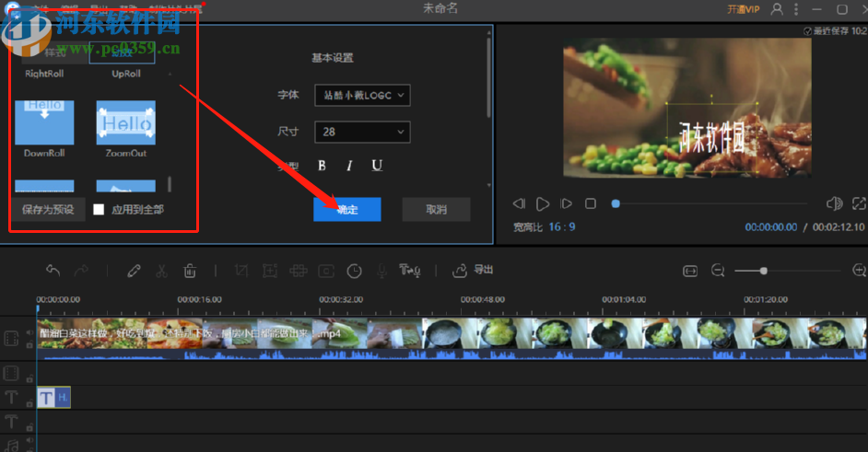The image size is (868, 452).
Task: Click the preview playback progress handle
Action: [615, 203]
